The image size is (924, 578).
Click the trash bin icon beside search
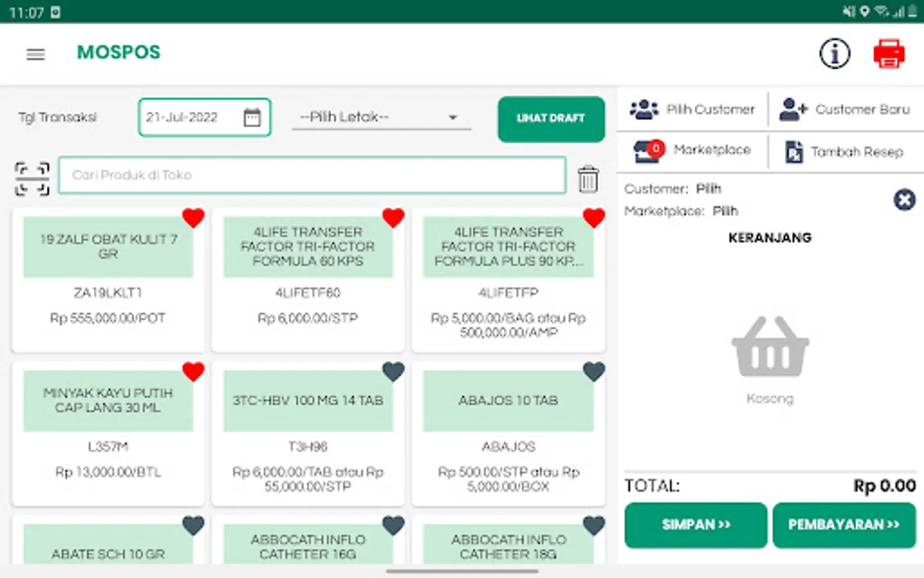588,179
